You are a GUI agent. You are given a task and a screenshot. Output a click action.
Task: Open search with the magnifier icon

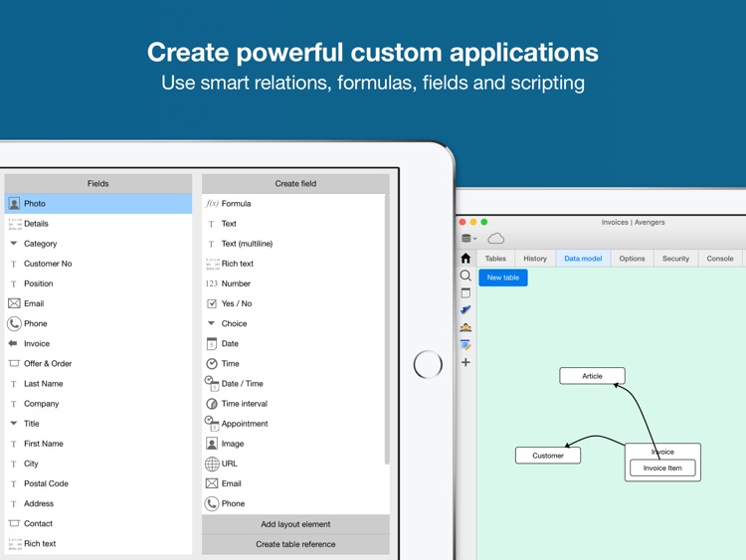click(466, 276)
